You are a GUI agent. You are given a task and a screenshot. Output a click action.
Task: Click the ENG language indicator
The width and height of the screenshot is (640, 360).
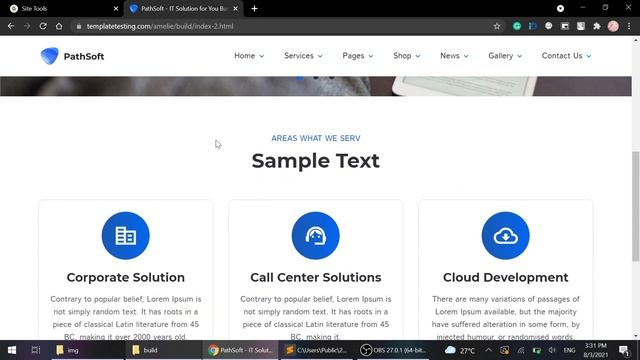pyautogui.click(x=569, y=350)
